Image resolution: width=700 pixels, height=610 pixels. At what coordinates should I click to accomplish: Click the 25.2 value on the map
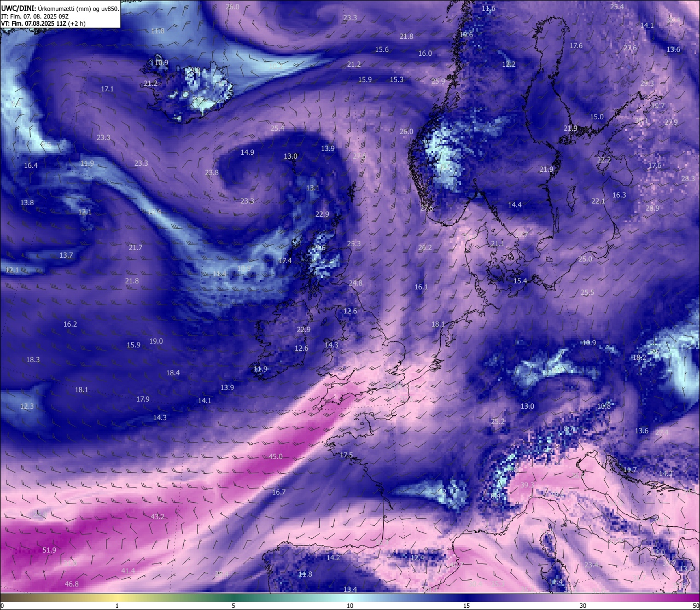pyautogui.click(x=498, y=422)
